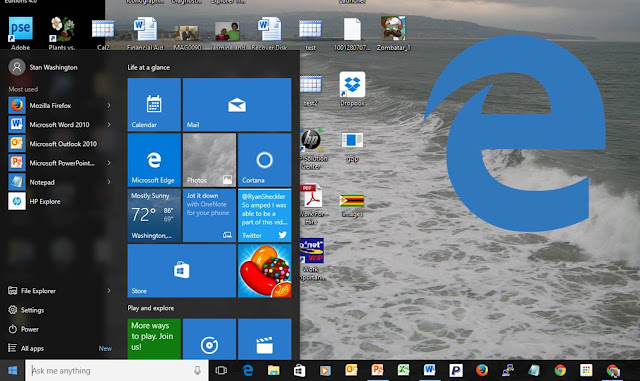
Task: Open HP Explore from Most used
Action: click(x=35, y=201)
